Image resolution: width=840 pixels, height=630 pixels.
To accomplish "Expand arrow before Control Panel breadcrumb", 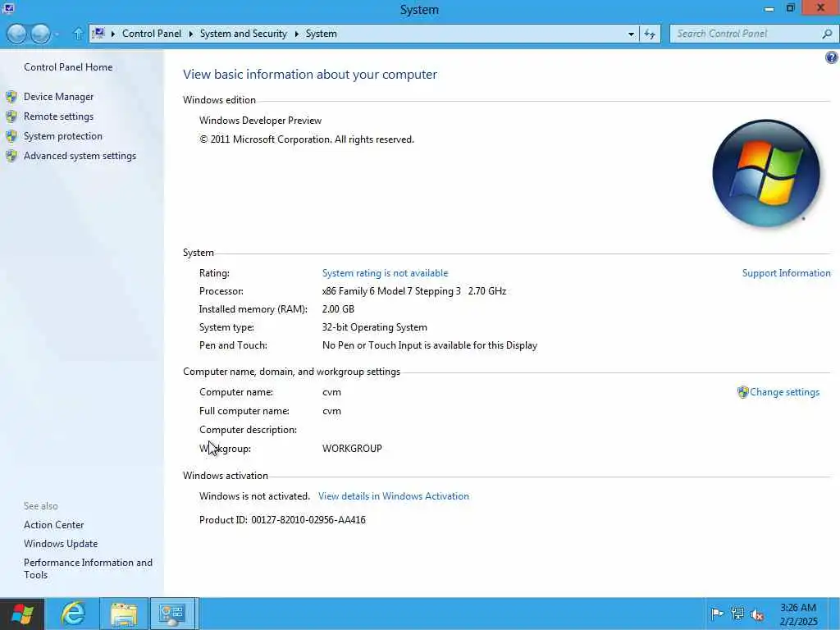I will 113,34.
